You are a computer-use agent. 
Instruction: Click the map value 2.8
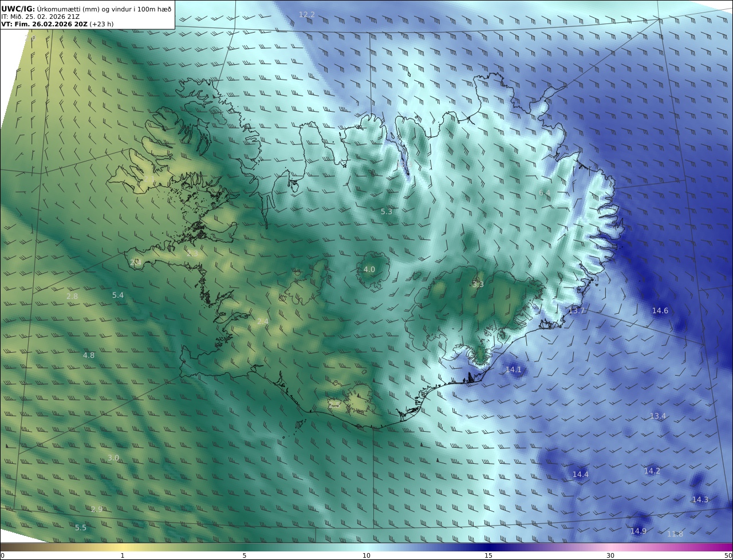point(72,297)
